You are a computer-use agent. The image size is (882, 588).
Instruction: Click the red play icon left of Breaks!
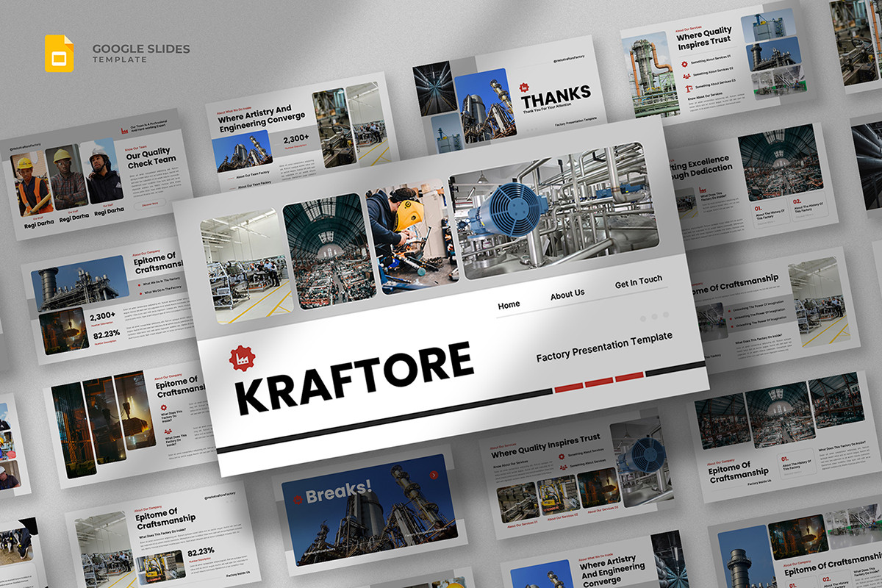[x=298, y=500]
